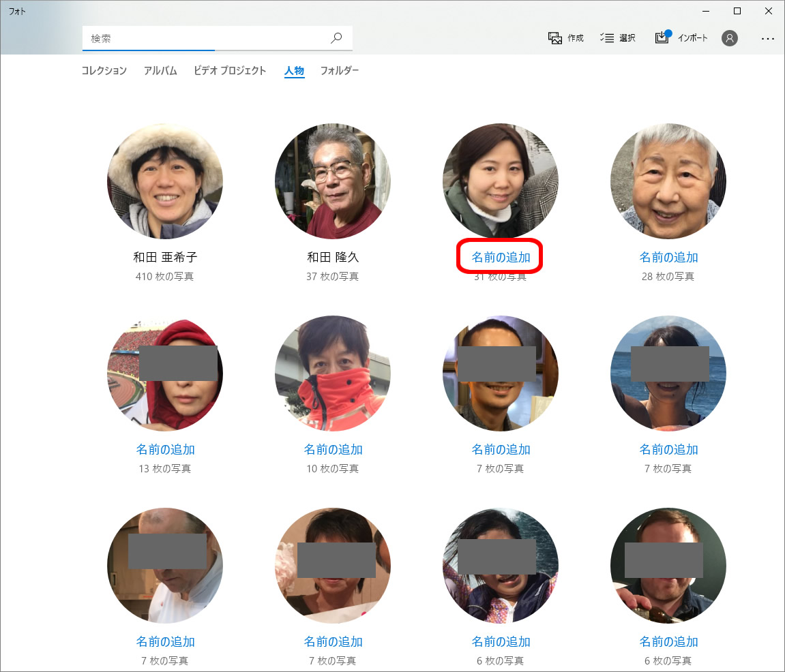Screen dimensions: 785x672
Task: Open the user account icon
Action: pyautogui.click(x=730, y=38)
